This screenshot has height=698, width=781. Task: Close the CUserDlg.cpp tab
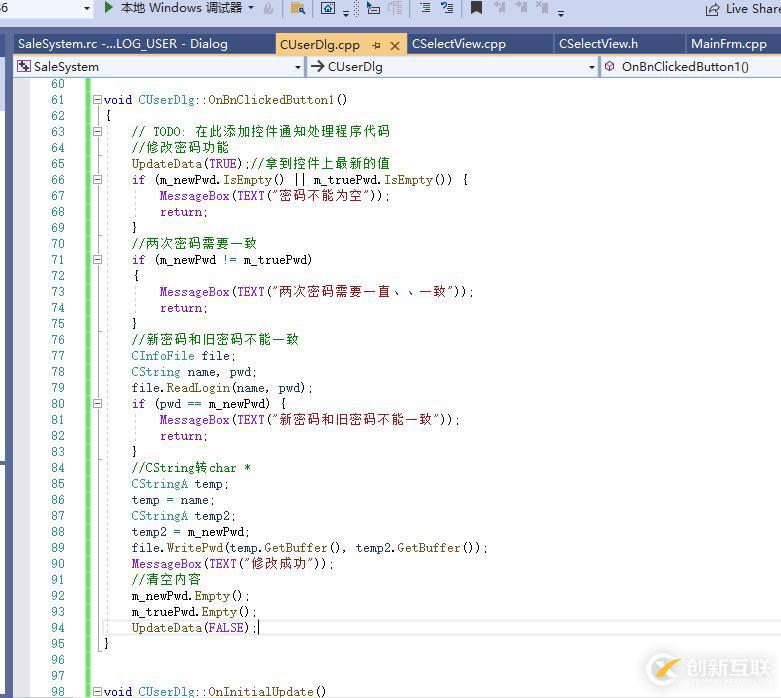(395, 45)
